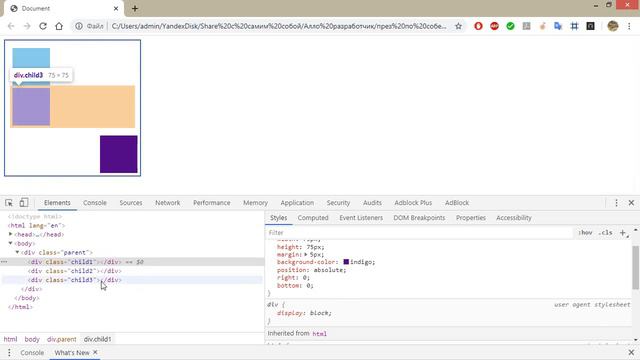The width and height of the screenshot is (640, 360).
Task: Open the Security panel tab
Action: point(338,203)
